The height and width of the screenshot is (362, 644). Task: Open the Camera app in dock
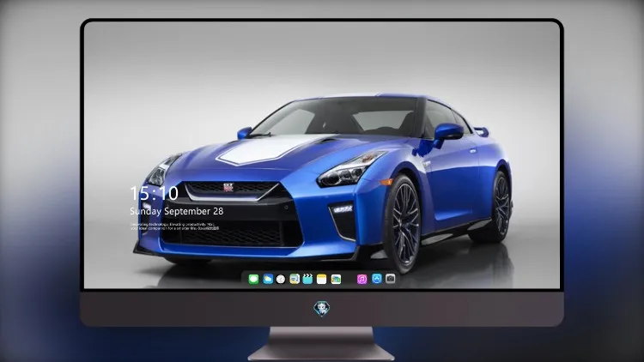[391, 279]
